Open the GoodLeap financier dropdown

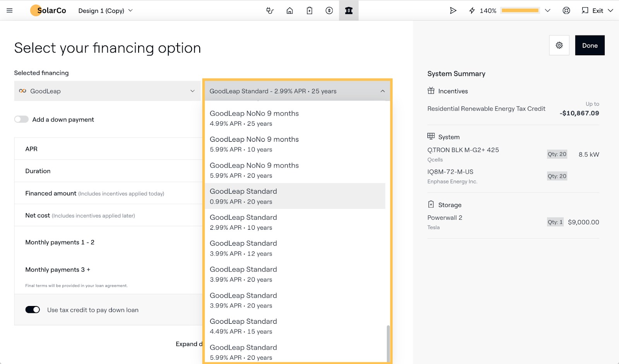point(107,91)
